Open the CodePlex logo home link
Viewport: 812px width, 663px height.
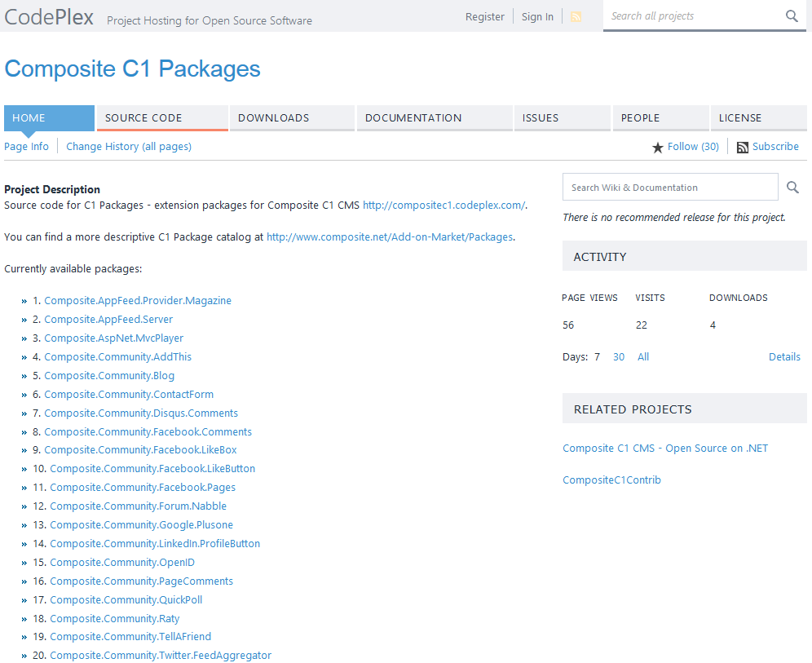tap(49, 16)
